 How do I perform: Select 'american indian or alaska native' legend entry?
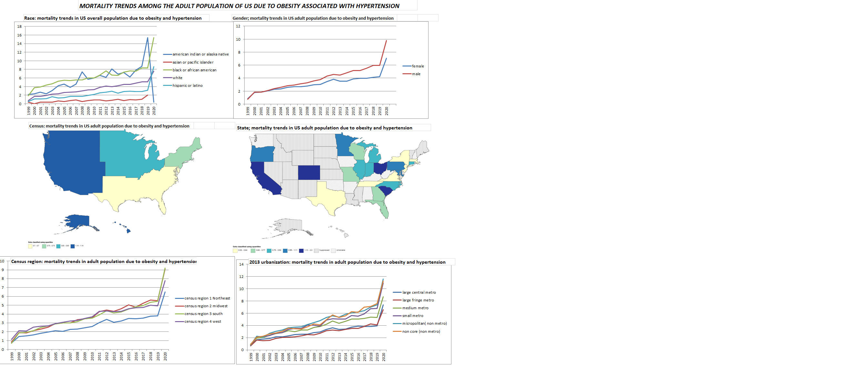(200, 54)
